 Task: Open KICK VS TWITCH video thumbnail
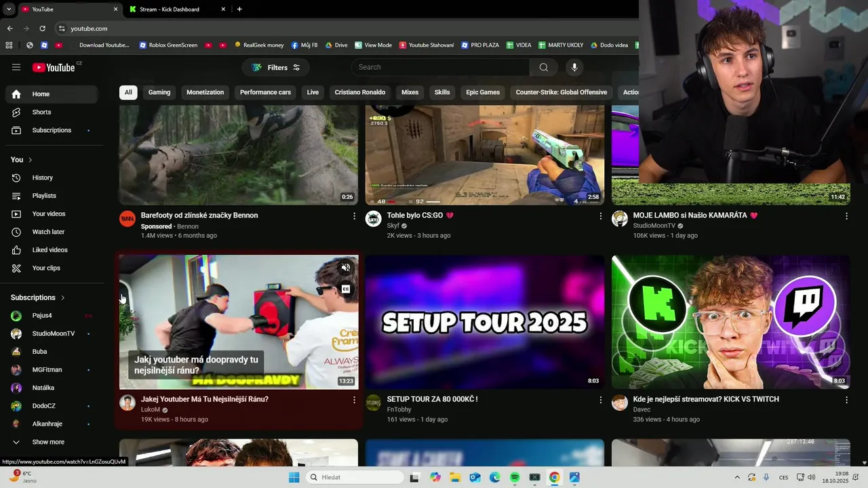point(731,322)
